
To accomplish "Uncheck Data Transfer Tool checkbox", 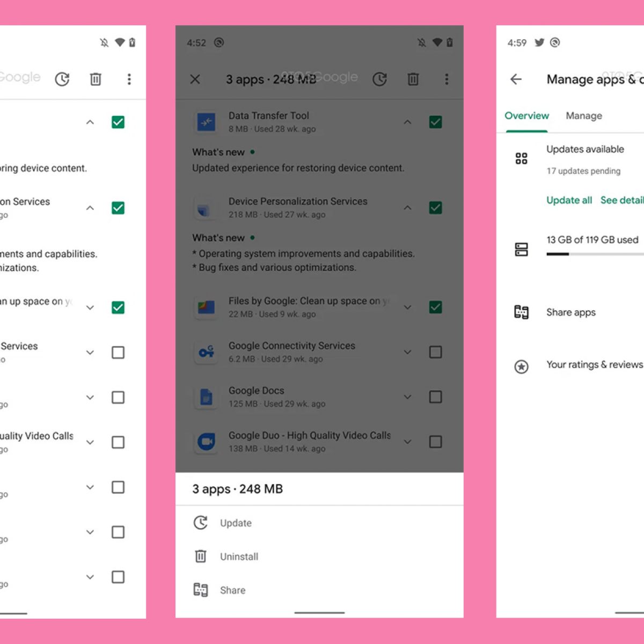I will (x=436, y=122).
